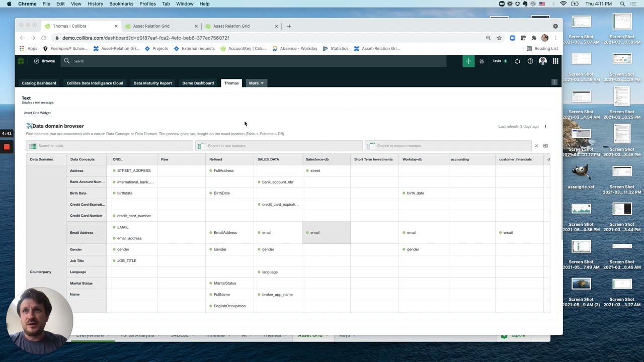644x362 pixels.
Task: Select the Data Maturity Report tab
Action: coord(152,83)
